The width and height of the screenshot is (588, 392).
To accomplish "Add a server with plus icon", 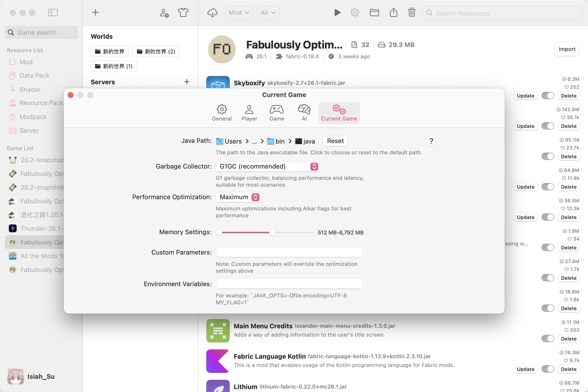I will click(186, 82).
